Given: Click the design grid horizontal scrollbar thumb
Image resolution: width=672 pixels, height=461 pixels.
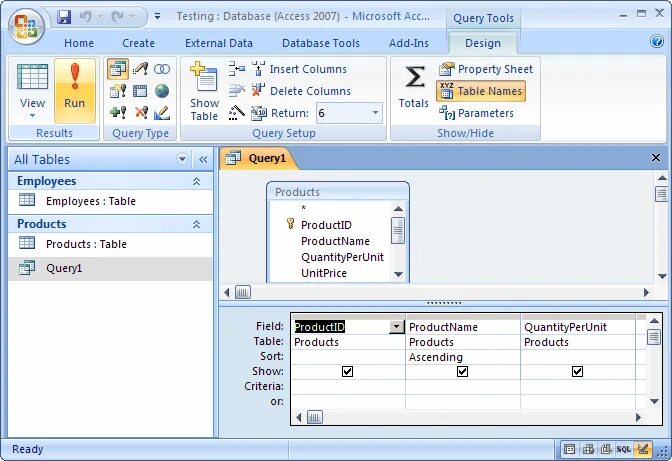Looking at the screenshot, I should [x=315, y=417].
